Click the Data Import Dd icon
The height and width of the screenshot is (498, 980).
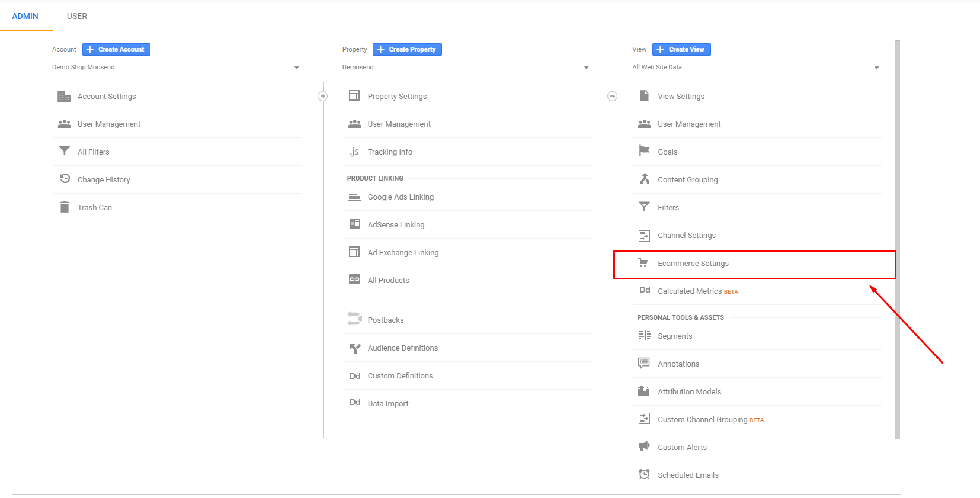[355, 402]
